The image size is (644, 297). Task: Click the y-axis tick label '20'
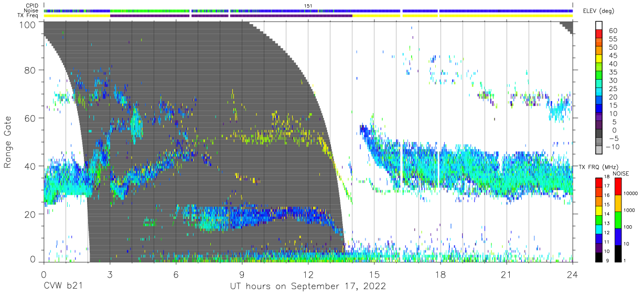pyautogui.click(x=31, y=214)
